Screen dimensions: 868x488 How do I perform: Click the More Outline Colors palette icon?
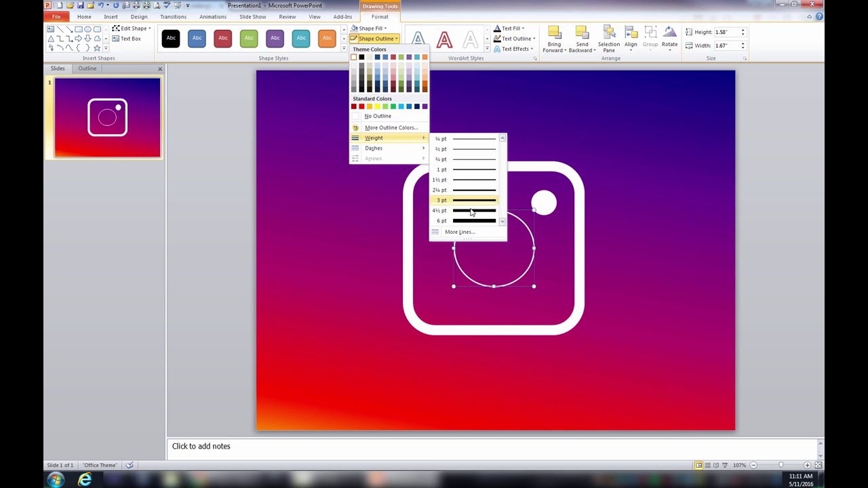355,127
